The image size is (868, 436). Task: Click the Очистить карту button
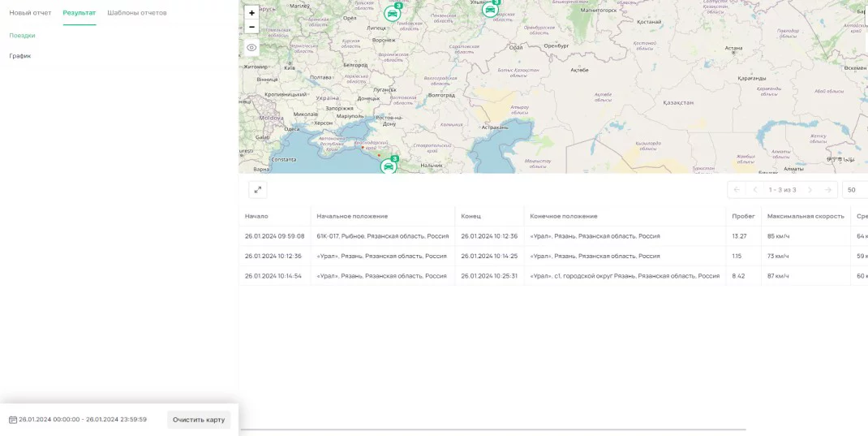(199, 420)
